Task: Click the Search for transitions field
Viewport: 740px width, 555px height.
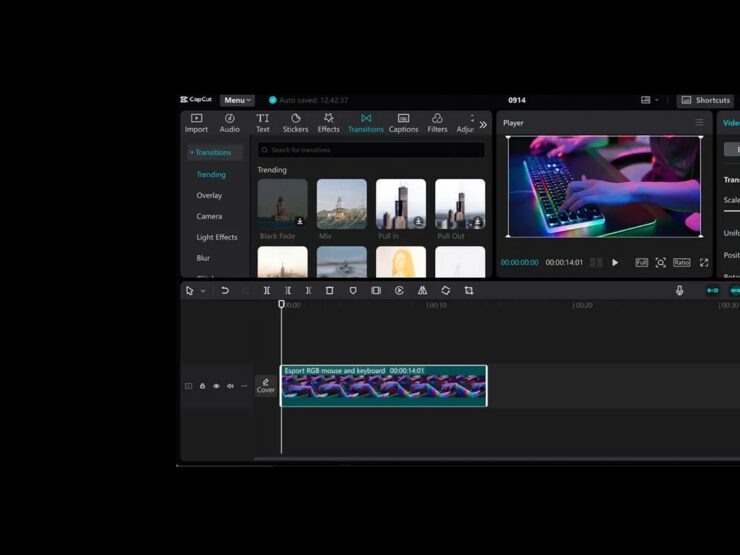Action: (x=371, y=150)
